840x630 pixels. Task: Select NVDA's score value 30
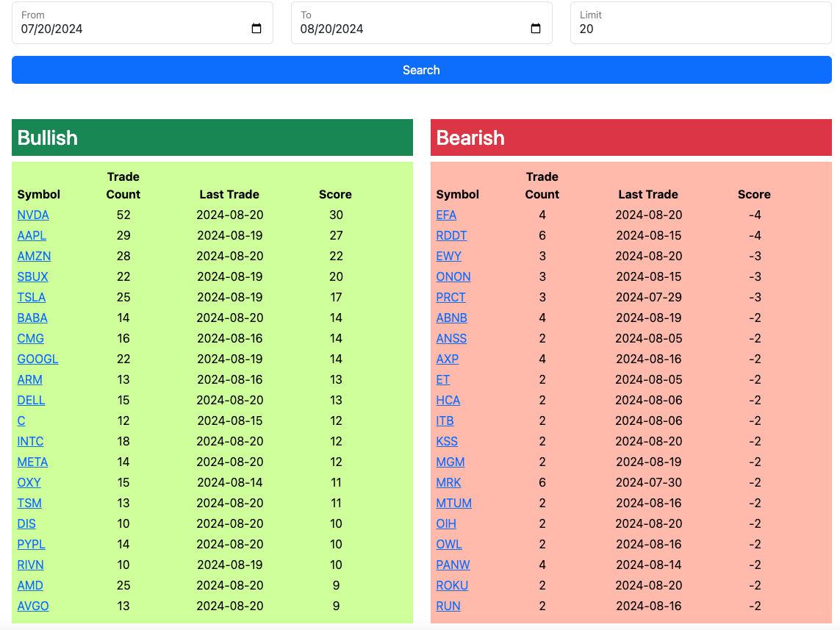(336, 215)
